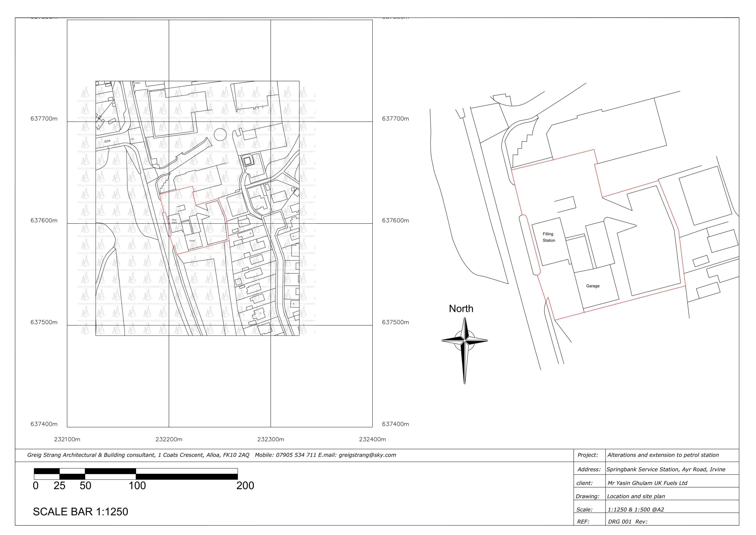Select 'Location and site plan' title text
Screen dimensions: 756x535
[636, 496]
